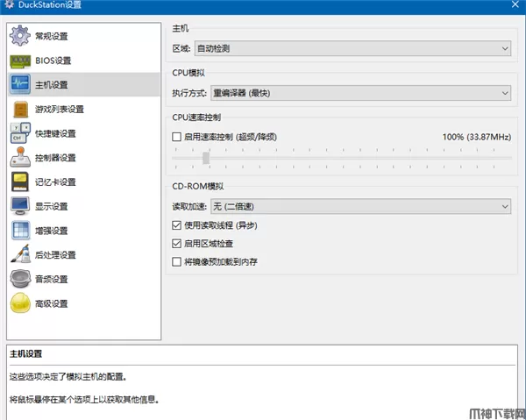The image size is (526, 420).
Task: Uncheck 启用区域检查 checkbox
Action: [176, 244]
